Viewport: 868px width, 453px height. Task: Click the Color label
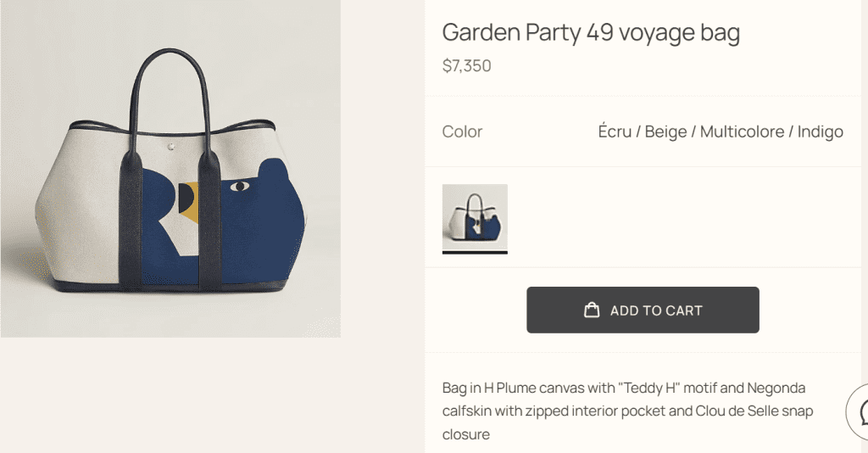pyautogui.click(x=462, y=131)
